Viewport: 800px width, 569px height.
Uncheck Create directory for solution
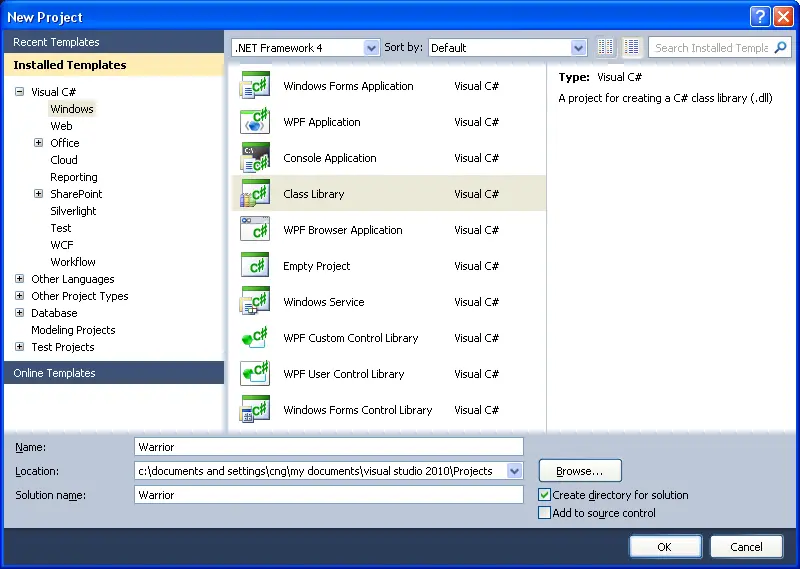click(x=544, y=494)
